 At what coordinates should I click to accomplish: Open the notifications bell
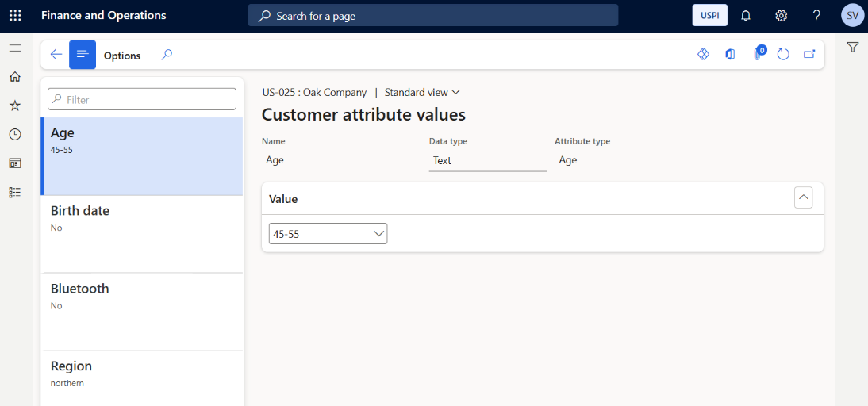pos(746,16)
